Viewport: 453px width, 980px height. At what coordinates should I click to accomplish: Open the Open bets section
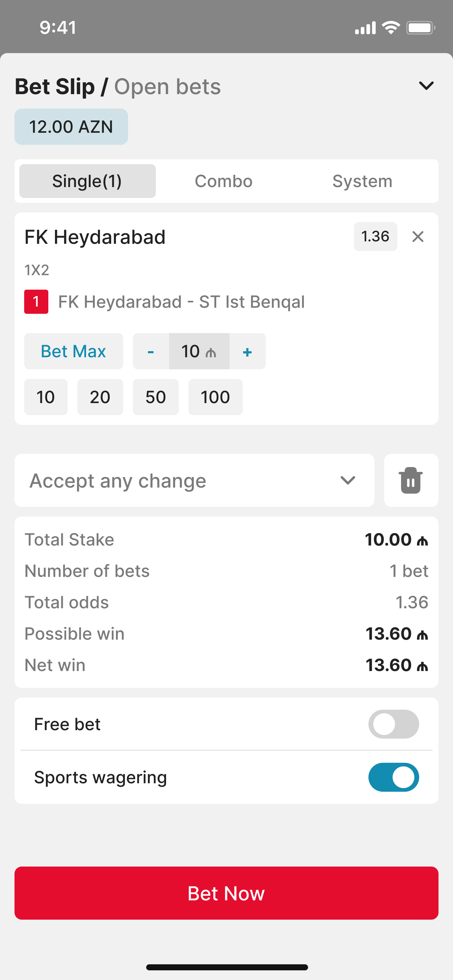(x=168, y=86)
